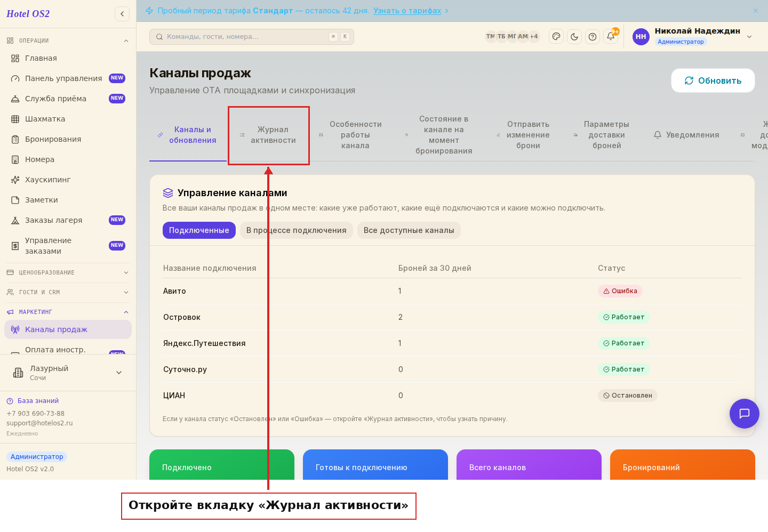The image size is (768, 532).
Task: Expand the Ценообразование section
Action: (68, 272)
